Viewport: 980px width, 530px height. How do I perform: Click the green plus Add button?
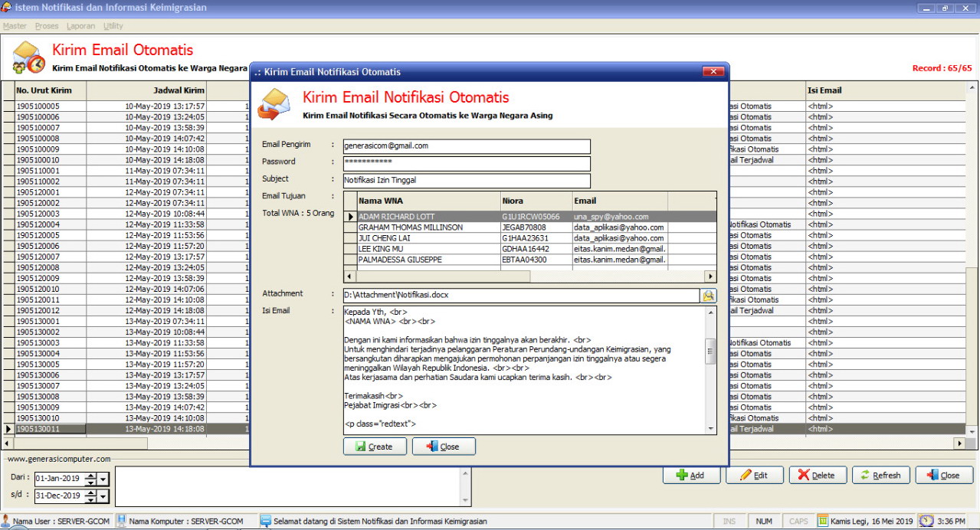pyautogui.click(x=691, y=475)
